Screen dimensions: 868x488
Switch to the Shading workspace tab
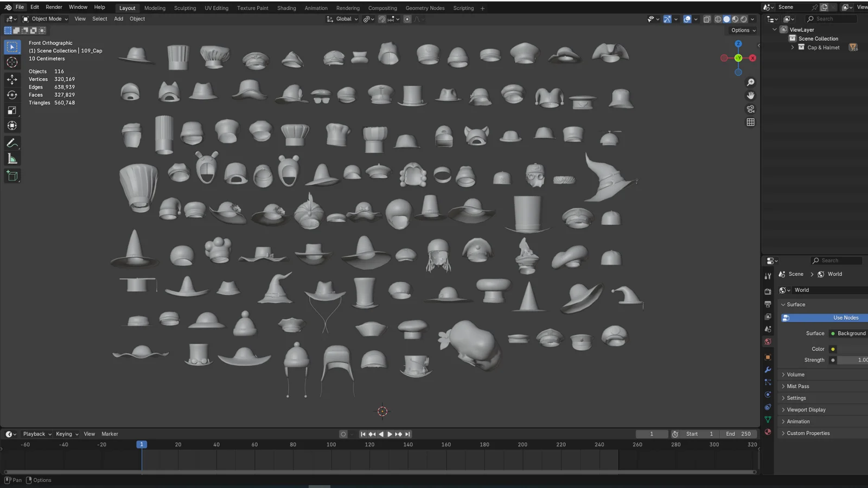pyautogui.click(x=286, y=8)
